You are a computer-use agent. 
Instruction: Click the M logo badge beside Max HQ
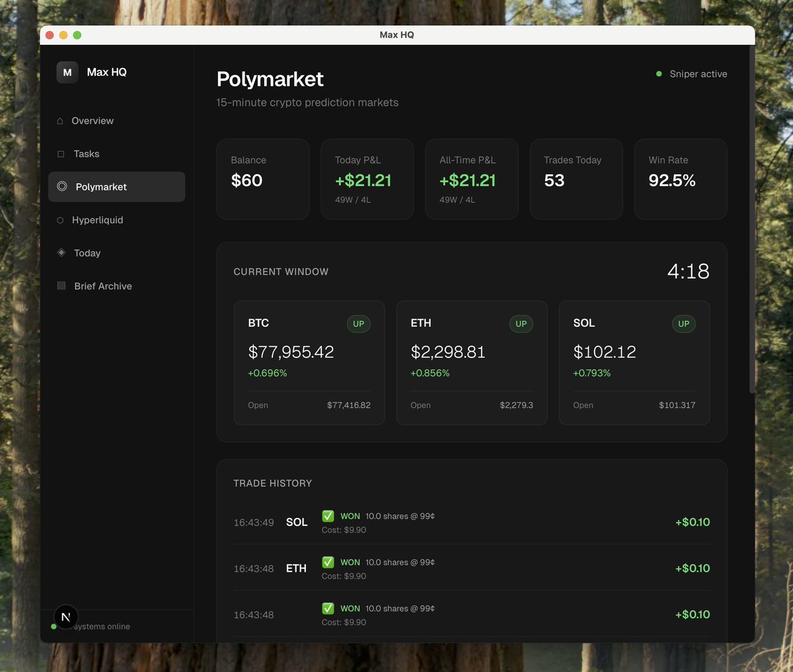tap(67, 72)
